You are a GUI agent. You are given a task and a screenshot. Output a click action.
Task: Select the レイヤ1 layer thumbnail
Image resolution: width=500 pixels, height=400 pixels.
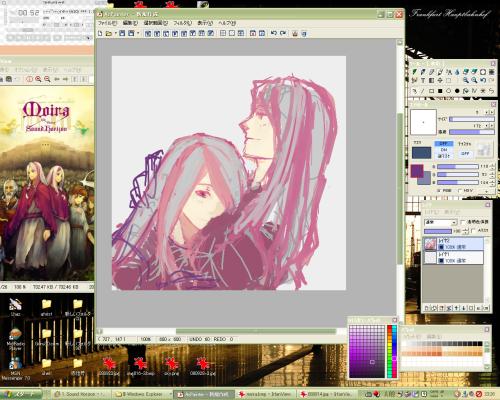(x=430, y=258)
